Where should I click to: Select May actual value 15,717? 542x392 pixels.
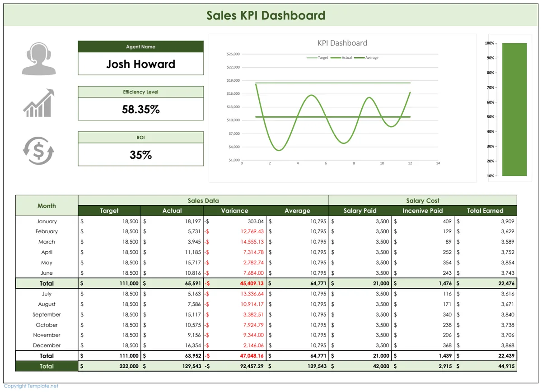[193, 263]
